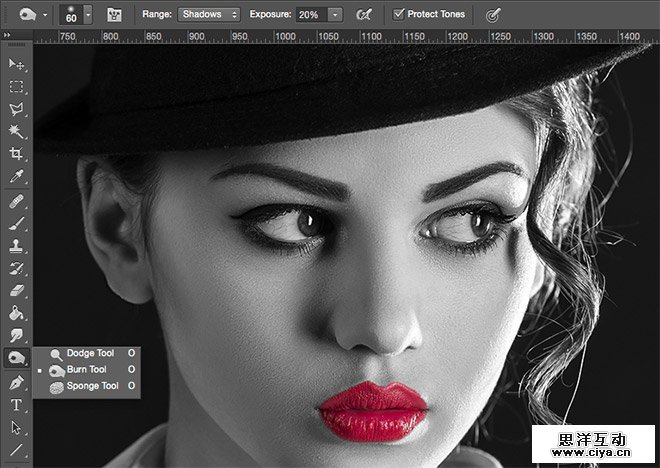Open the Range dropdown showing Shadows

coord(209,15)
